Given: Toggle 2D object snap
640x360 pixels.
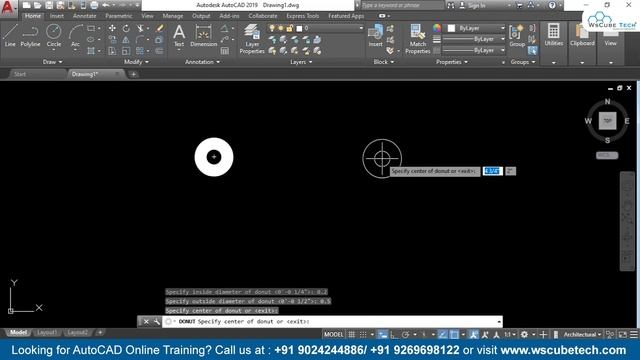Looking at the screenshot, I should [x=454, y=335].
